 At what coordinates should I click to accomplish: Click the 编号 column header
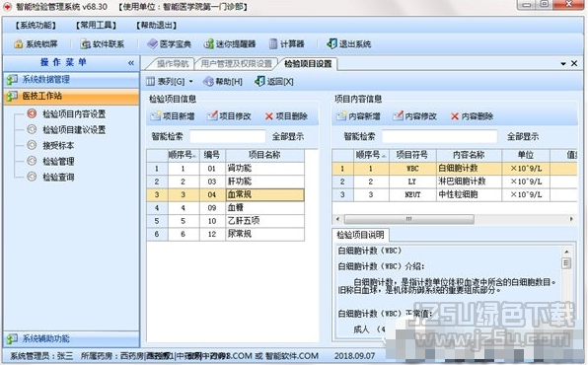[212, 155]
